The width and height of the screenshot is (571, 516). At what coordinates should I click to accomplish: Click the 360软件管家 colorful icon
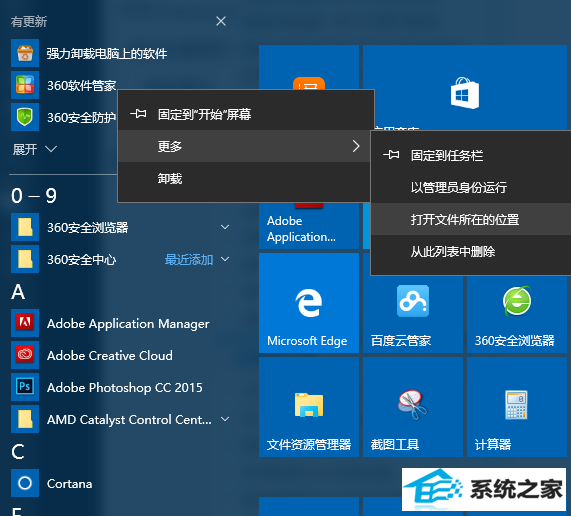(x=25, y=85)
